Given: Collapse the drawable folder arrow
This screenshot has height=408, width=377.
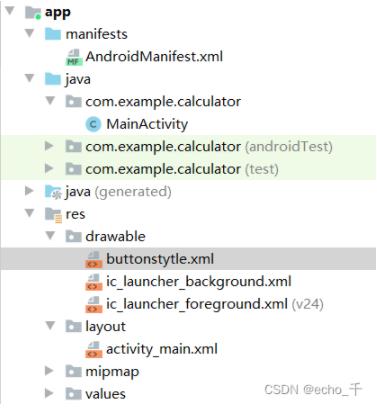Looking at the screenshot, I should click(x=50, y=236).
